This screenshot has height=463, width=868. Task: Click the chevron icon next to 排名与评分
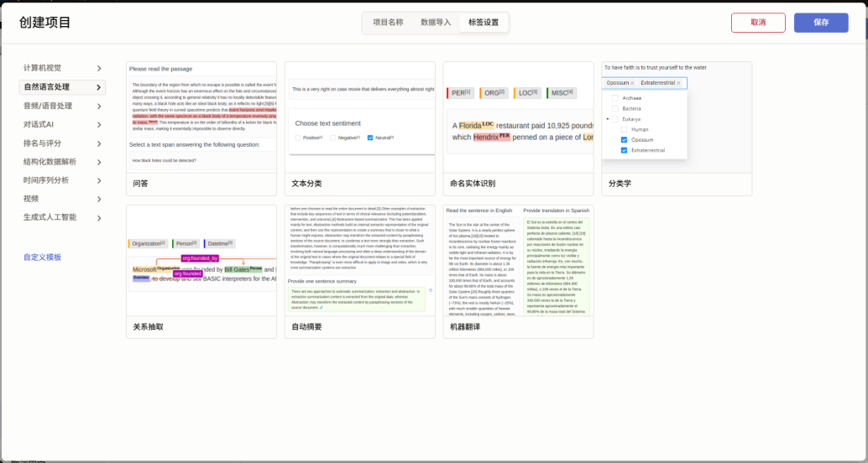[x=99, y=143]
